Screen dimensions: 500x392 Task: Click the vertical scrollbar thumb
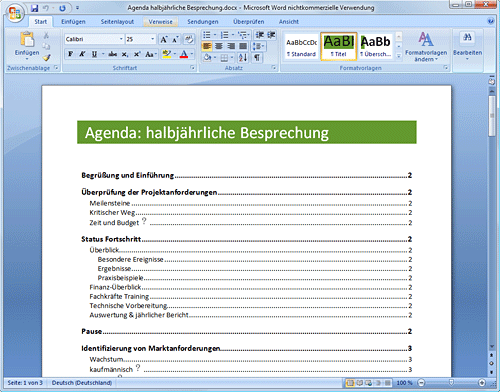[x=491, y=116]
